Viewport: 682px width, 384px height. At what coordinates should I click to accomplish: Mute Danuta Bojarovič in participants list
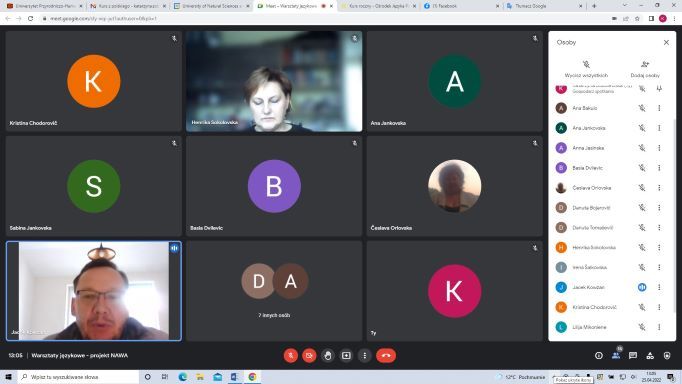(642, 208)
